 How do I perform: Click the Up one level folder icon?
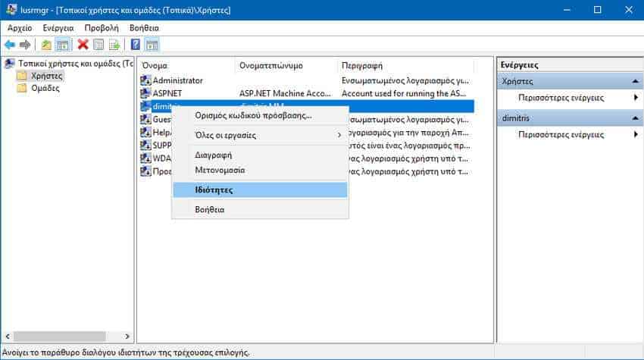pyautogui.click(x=46, y=45)
